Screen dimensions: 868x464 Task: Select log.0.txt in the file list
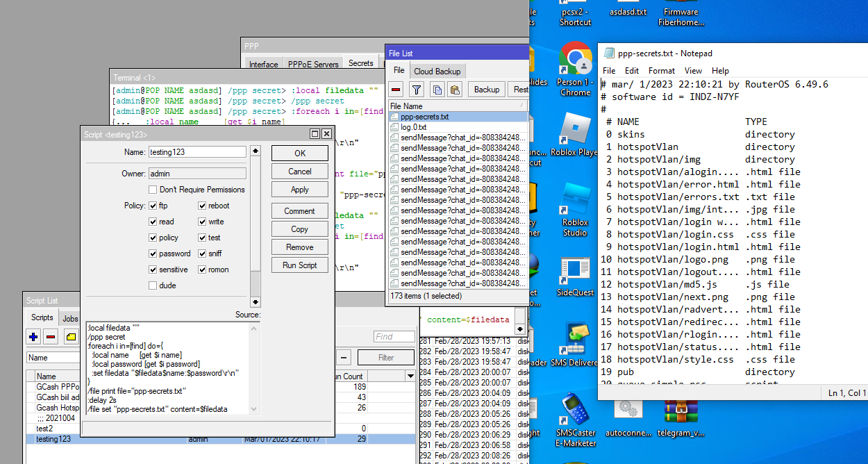[x=413, y=127]
